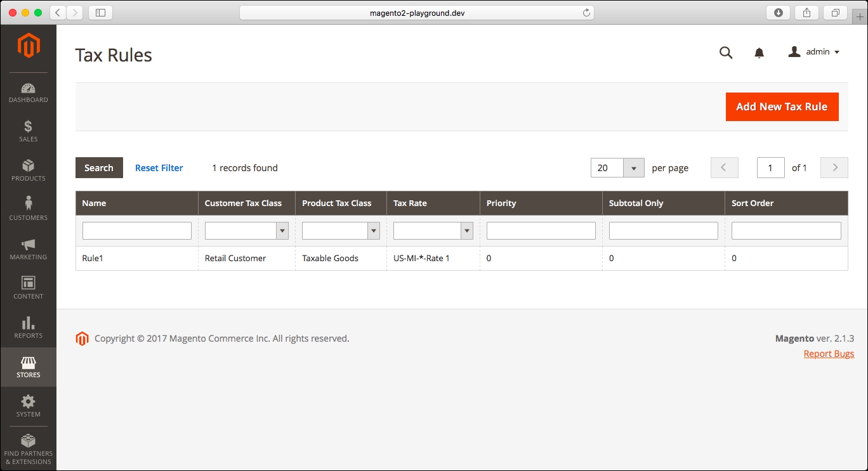Open the Reports menu
The width and height of the screenshot is (868, 471).
click(28, 328)
